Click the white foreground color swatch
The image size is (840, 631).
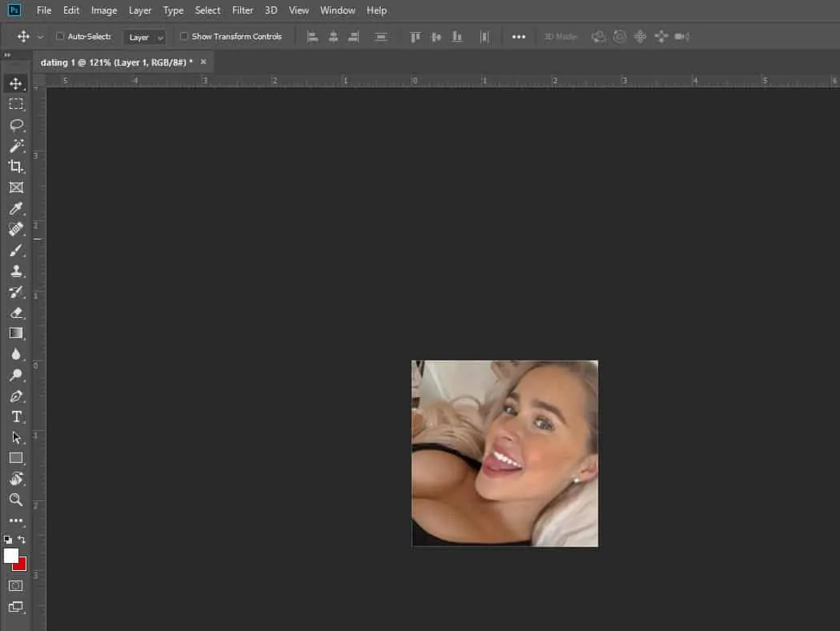(10, 555)
